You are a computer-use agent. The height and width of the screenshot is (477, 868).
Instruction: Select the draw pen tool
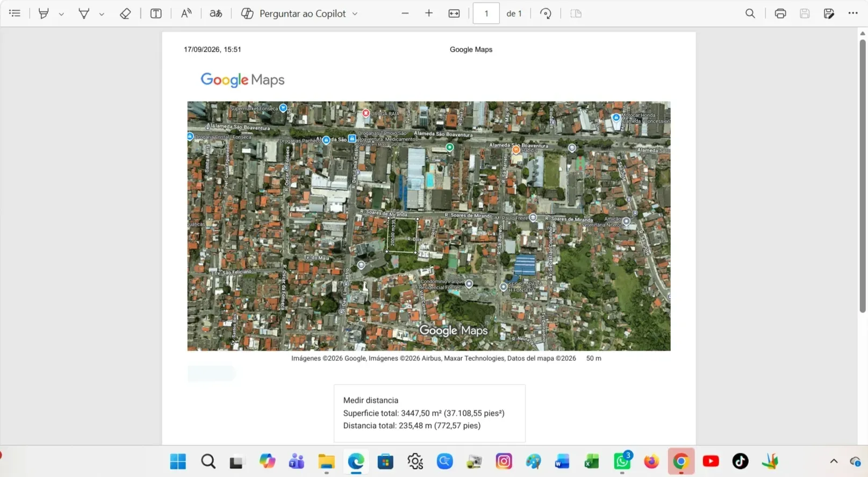click(84, 13)
